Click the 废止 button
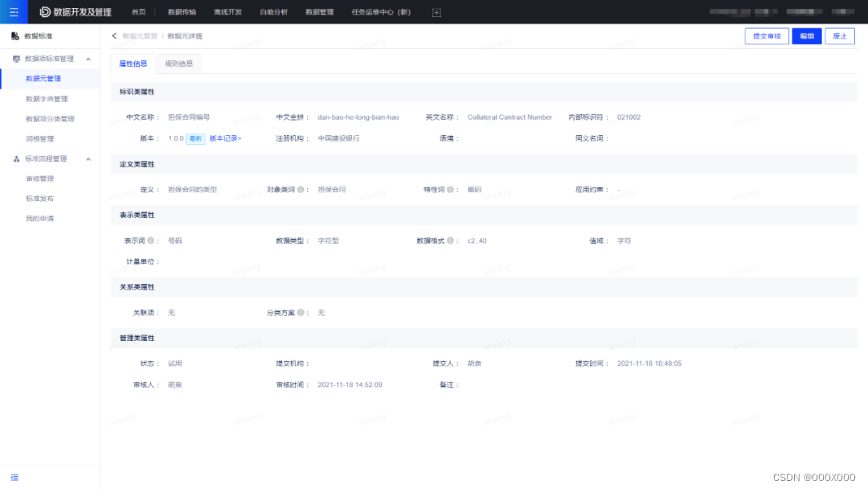This screenshot has width=868, height=489. tap(840, 36)
